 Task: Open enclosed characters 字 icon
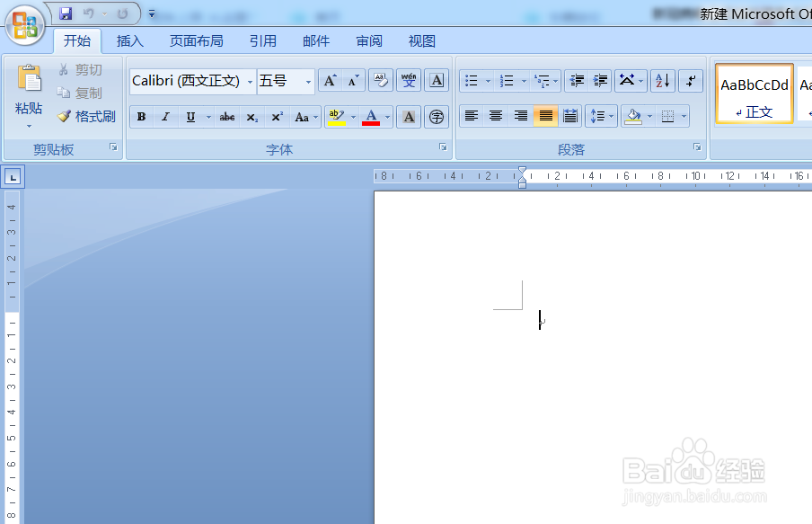[437, 117]
